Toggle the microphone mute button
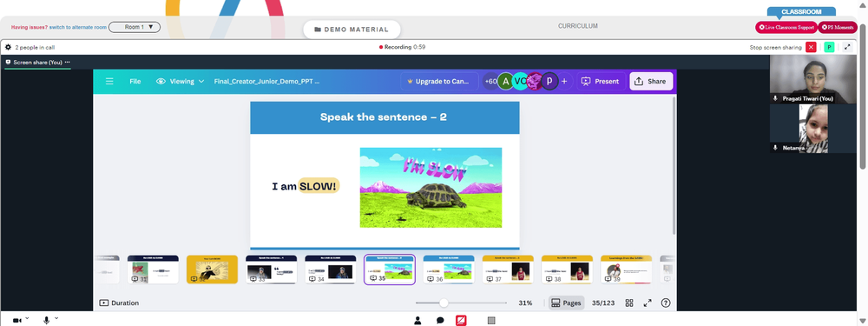Screen dimensions: 868x326 pos(47,321)
